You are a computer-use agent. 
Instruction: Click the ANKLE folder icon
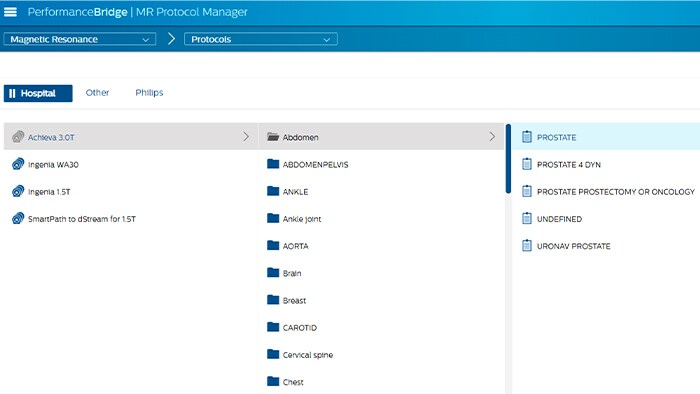273,191
